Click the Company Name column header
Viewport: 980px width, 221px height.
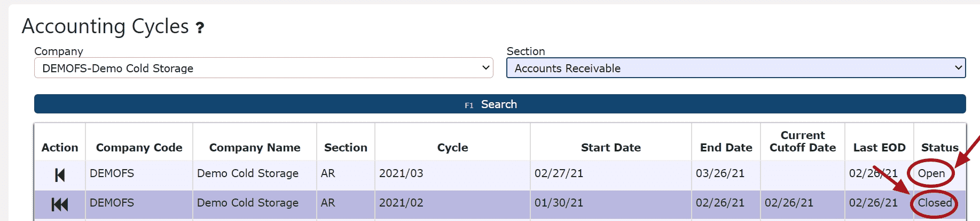pos(255,148)
